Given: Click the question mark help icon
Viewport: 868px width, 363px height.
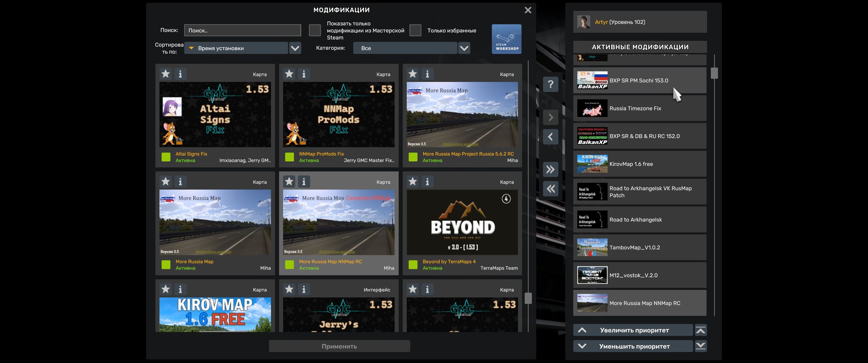Looking at the screenshot, I should (550, 84).
